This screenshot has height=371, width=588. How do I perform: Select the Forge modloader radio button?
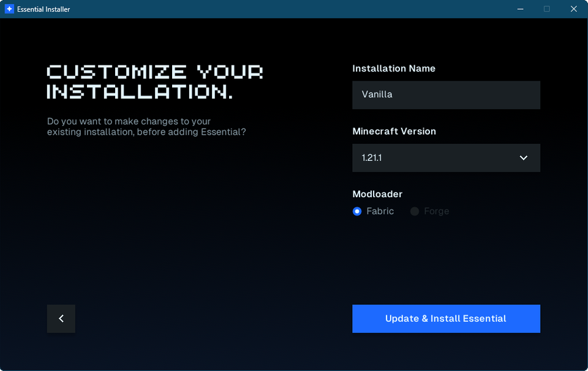(415, 211)
